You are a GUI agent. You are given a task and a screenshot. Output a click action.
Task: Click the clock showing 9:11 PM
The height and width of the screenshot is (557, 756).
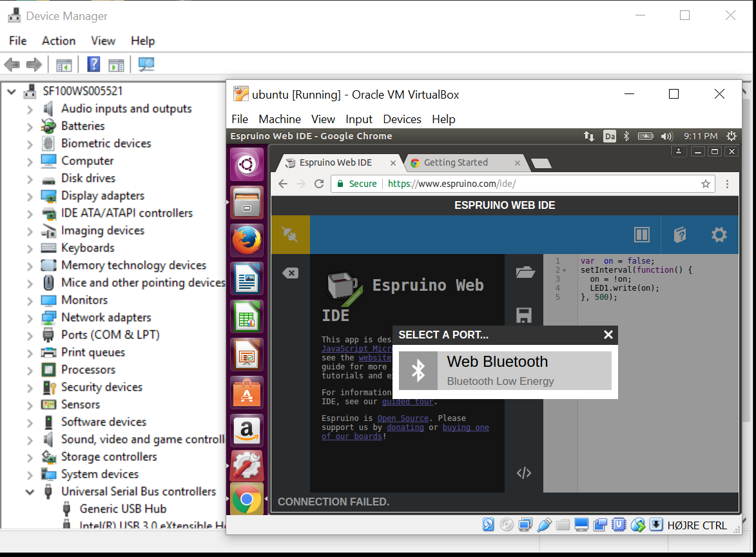pos(701,136)
